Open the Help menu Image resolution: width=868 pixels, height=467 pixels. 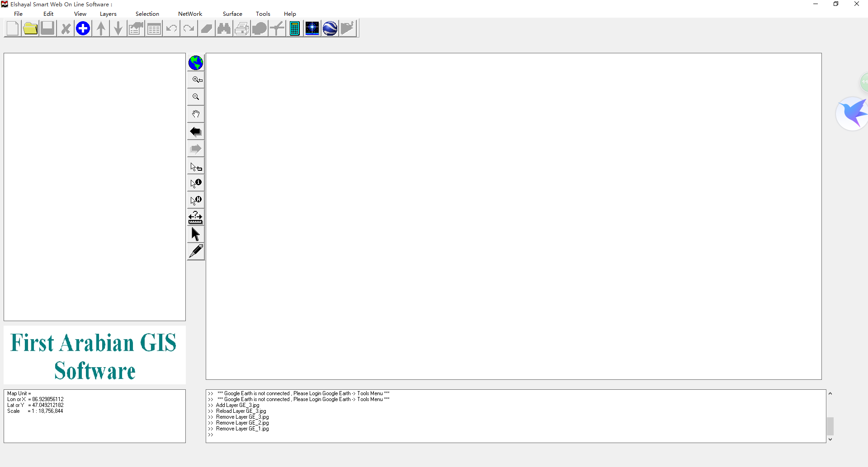tap(290, 14)
